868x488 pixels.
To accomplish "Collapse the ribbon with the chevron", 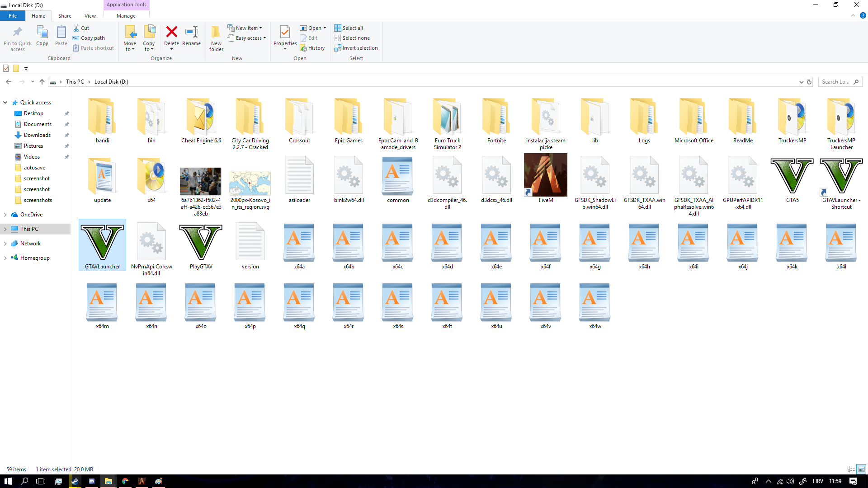I will pyautogui.click(x=853, y=16).
